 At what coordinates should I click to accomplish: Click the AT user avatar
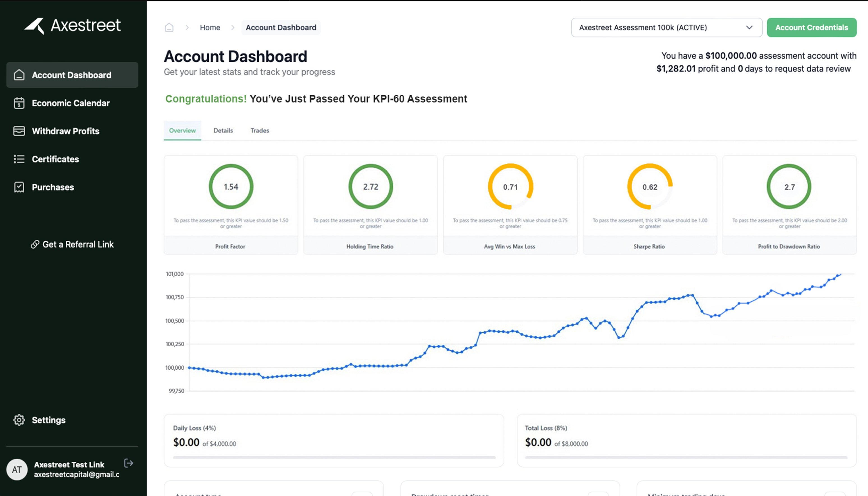click(x=17, y=470)
